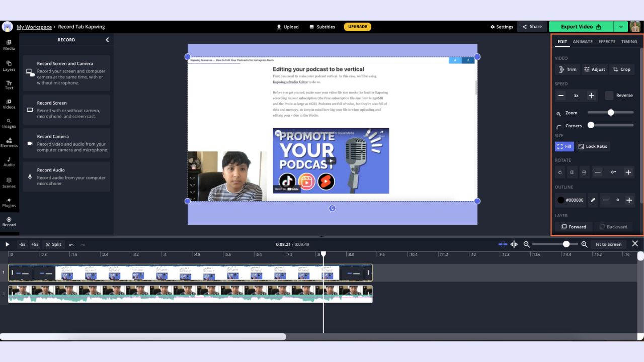Click the Fit to Screen button

click(x=608, y=244)
